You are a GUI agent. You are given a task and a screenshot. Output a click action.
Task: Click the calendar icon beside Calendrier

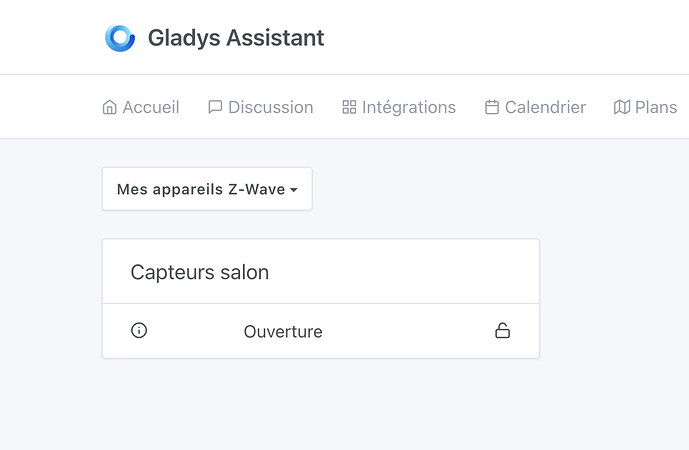(x=492, y=107)
